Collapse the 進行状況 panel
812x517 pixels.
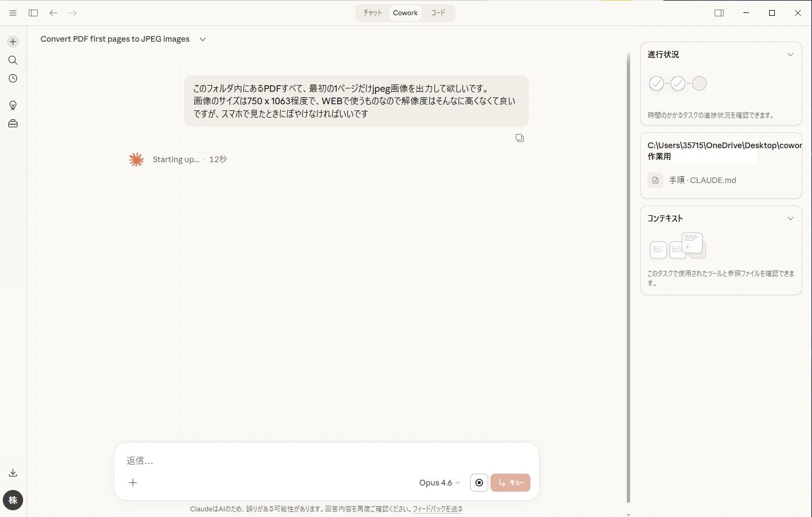pos(790,55)
